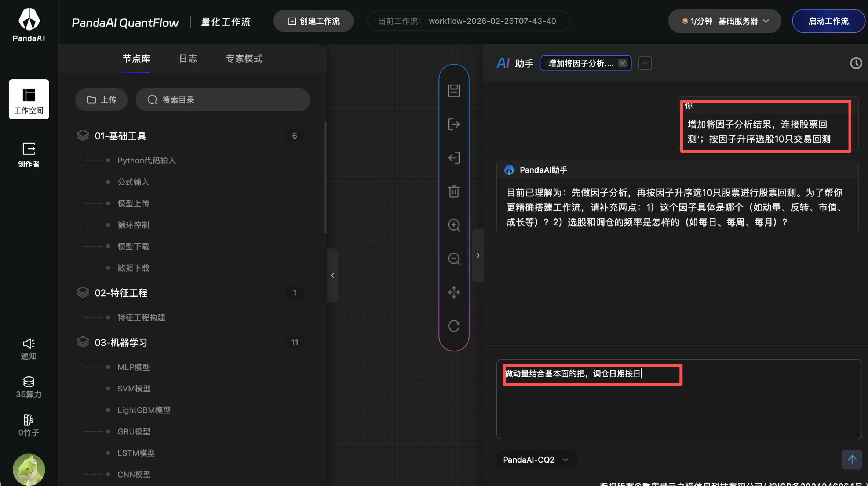The image size is (868, 486).
Task: Zoom out on the canvas
Action: pos(454,259)
